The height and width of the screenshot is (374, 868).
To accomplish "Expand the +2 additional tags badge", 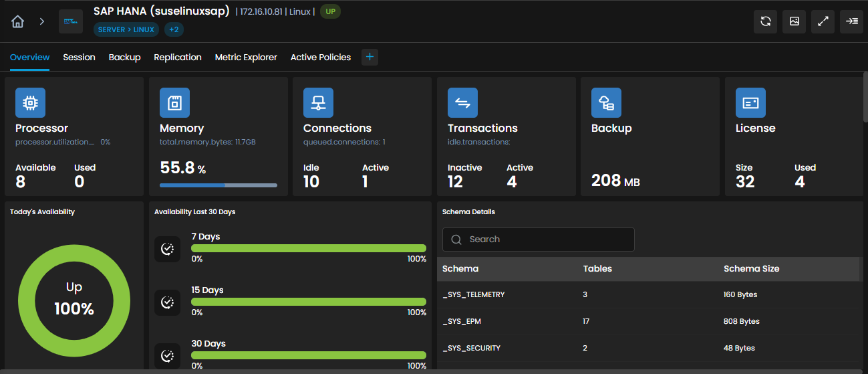I will [x=173, y=29].
